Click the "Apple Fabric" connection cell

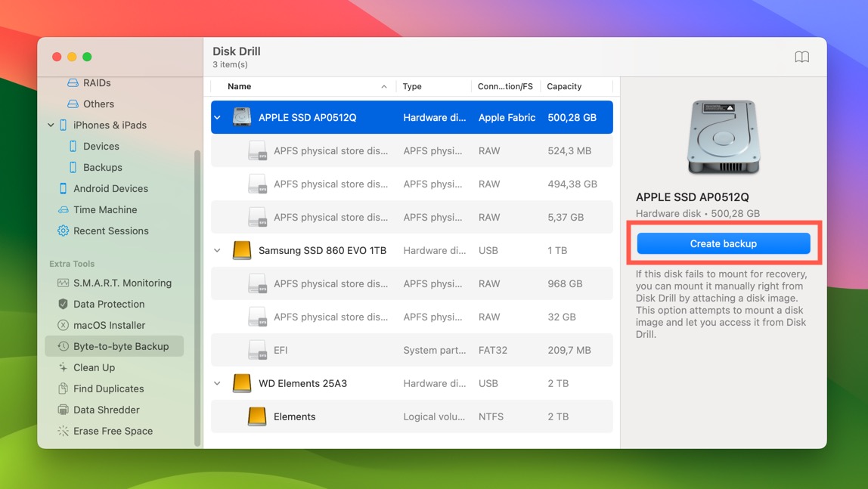click(507, 117)
